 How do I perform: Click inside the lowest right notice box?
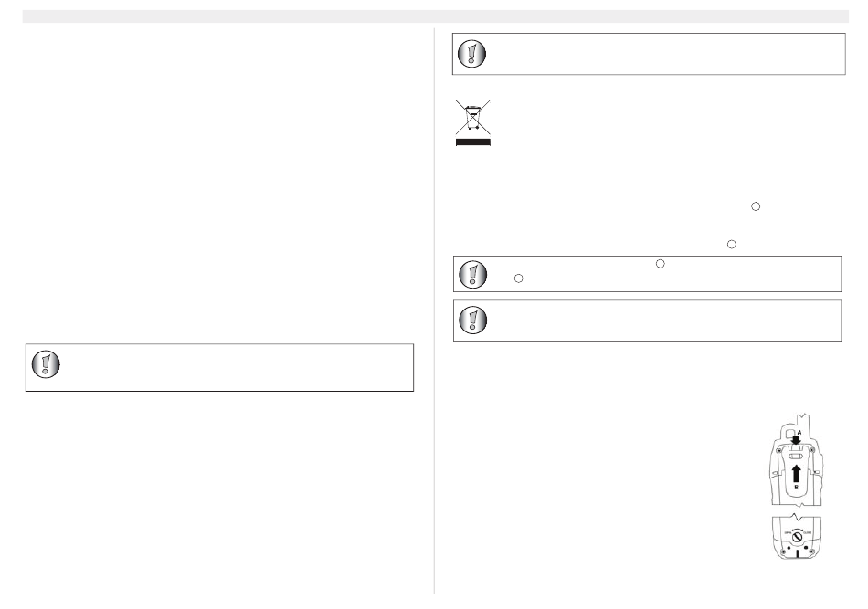click(658, 320)
